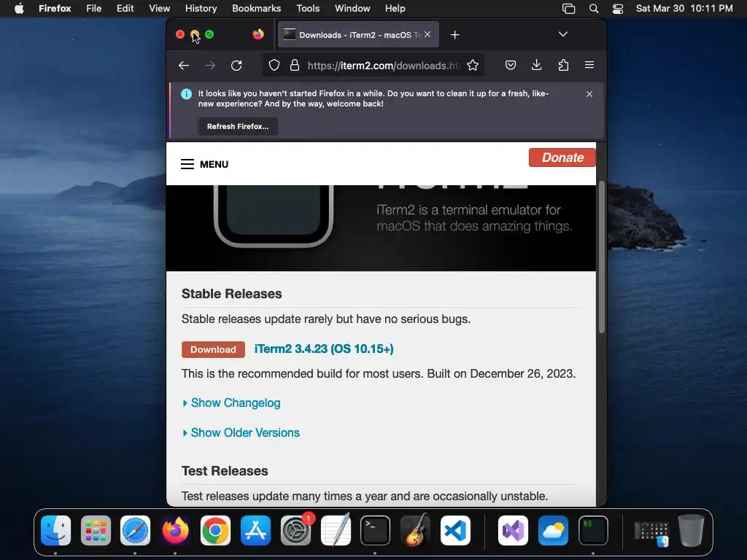Open the Edit menu
The image size is (747, 560).
pos(125,8)
